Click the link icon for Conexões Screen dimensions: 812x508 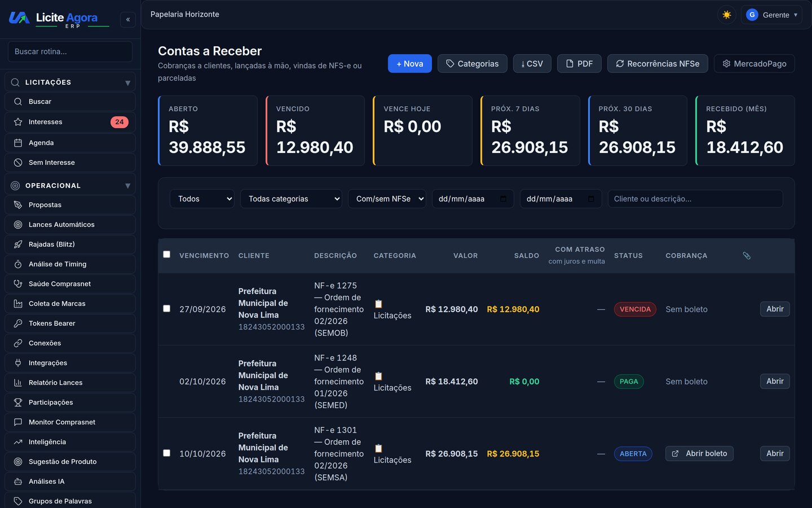(x=18, y=343)
